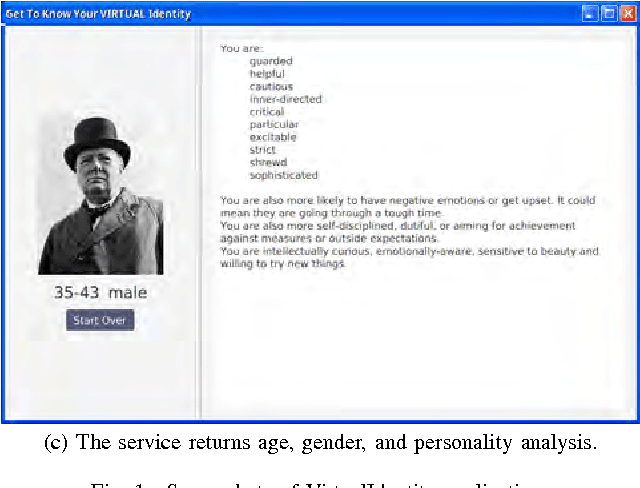Viewport: 640px width, 488px height.
Task: Minimize the application window
Action: 590,14
